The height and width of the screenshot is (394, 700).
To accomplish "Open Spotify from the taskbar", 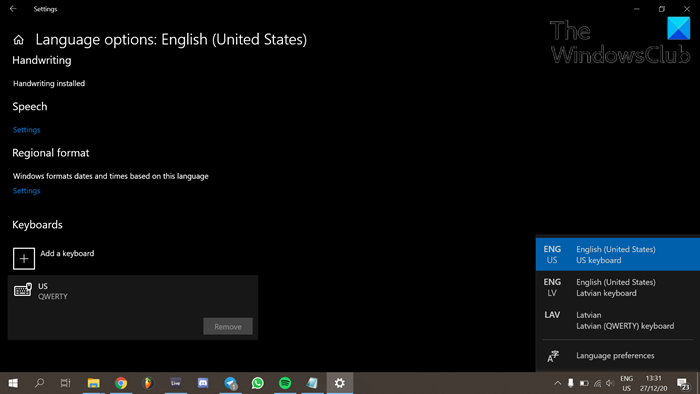I will point(285,383).
